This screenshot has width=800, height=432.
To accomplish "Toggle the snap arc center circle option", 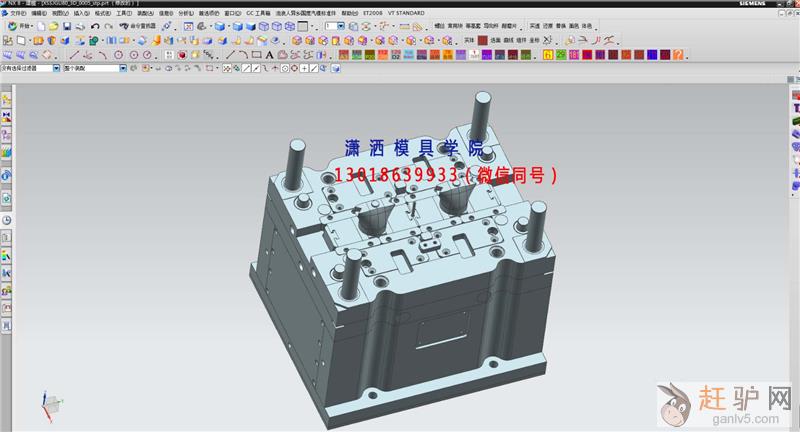I will (283, 68).
